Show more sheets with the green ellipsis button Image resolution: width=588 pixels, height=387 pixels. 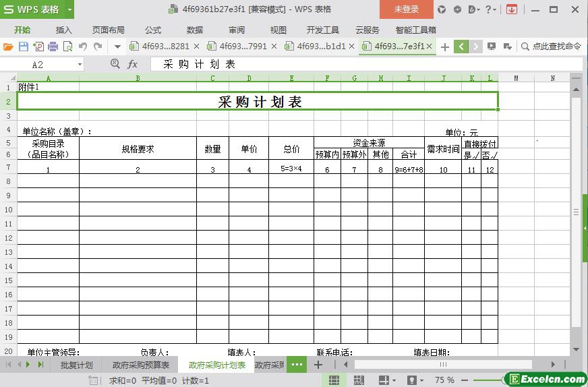297,365
